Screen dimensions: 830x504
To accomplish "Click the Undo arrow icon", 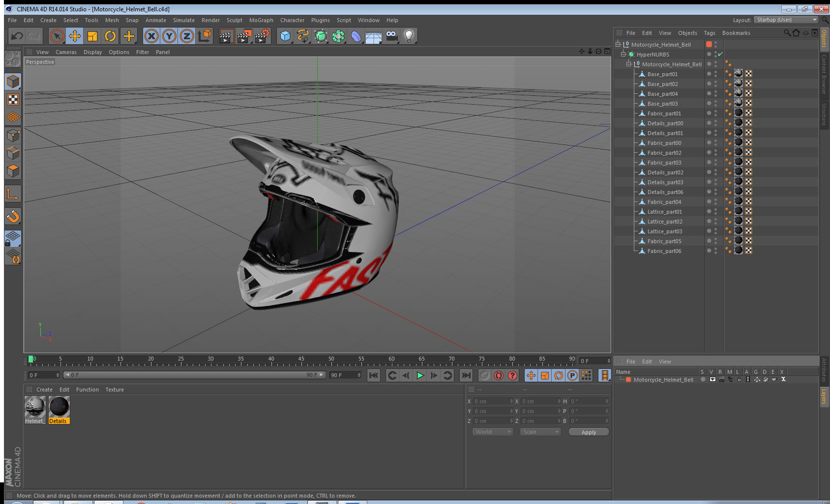I will (x=17, y=36).
